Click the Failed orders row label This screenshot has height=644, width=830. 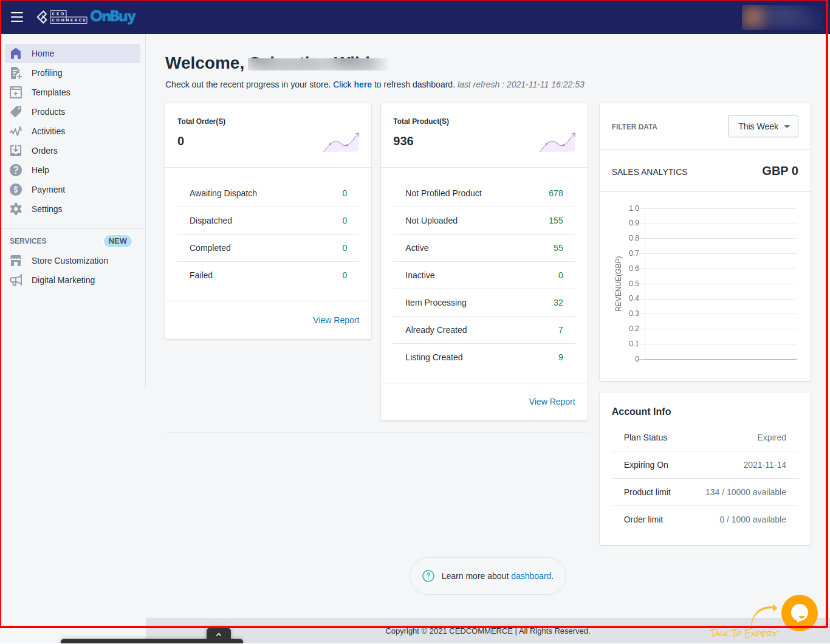201,275
